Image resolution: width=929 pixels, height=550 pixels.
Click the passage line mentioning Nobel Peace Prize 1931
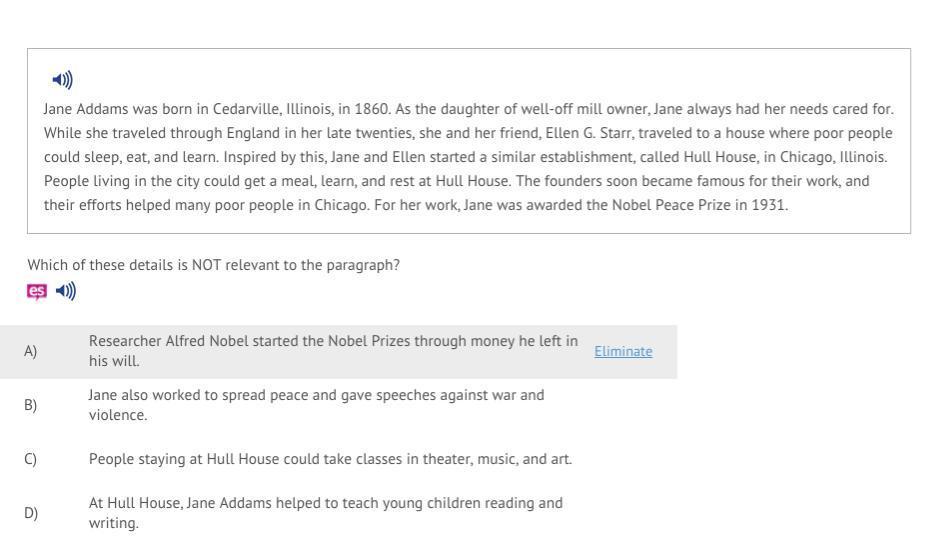tap(416, 205)
